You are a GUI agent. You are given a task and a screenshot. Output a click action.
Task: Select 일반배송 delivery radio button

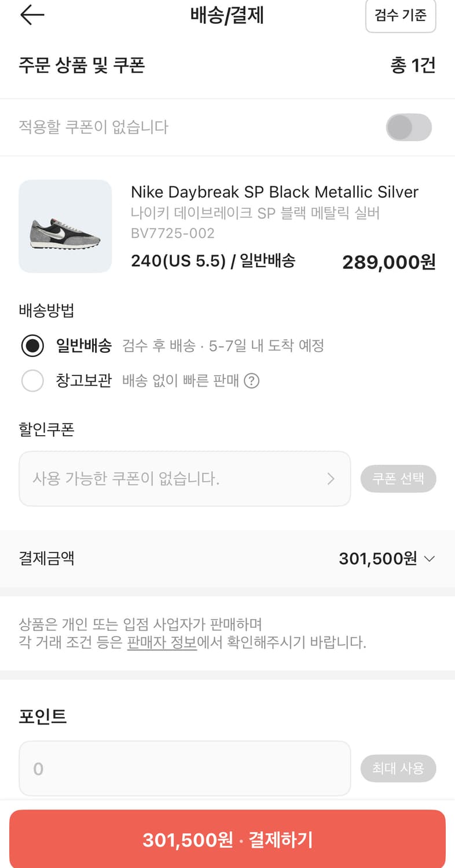click(32, 346)
